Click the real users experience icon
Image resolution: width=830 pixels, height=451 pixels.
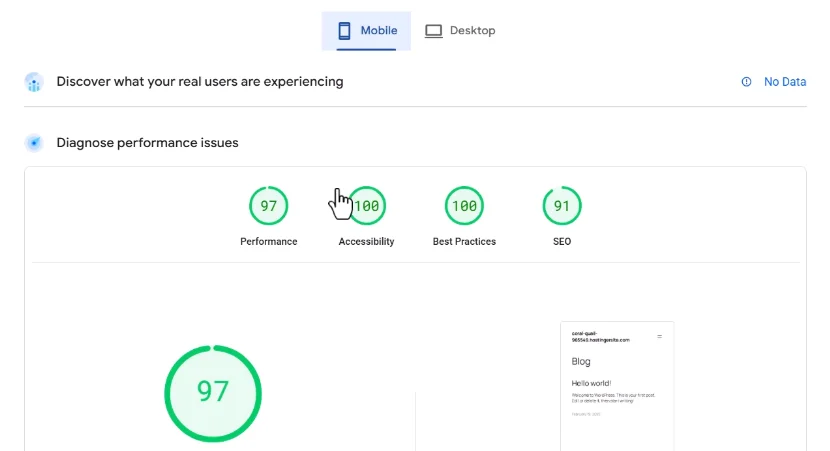point(34,82)
